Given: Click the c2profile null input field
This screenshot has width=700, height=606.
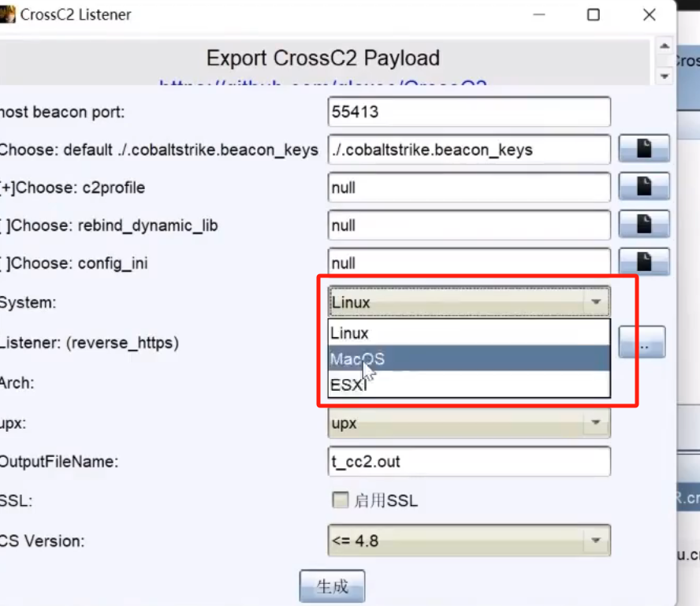Looking at the screenshot, I should click(469, 188).
